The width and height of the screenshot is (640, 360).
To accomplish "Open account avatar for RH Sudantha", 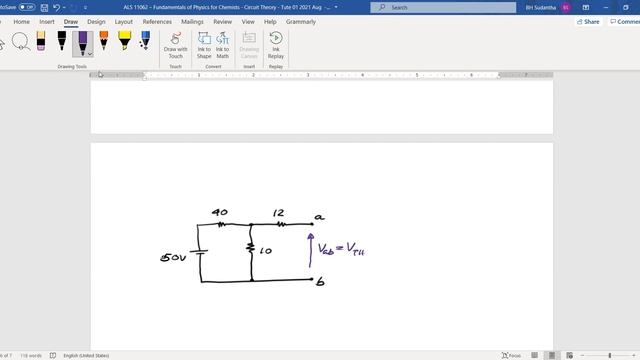I will click(566, 7).
